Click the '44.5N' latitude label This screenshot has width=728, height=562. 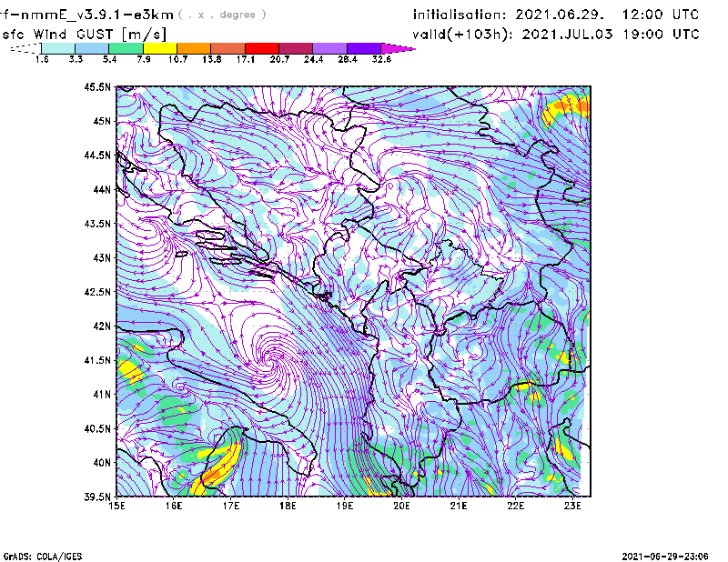click(97, 155)
